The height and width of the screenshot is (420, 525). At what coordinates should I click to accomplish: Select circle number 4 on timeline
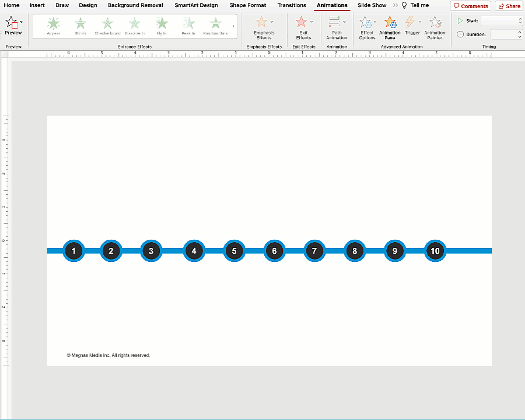pyautogui.click(x=194, y=251)
